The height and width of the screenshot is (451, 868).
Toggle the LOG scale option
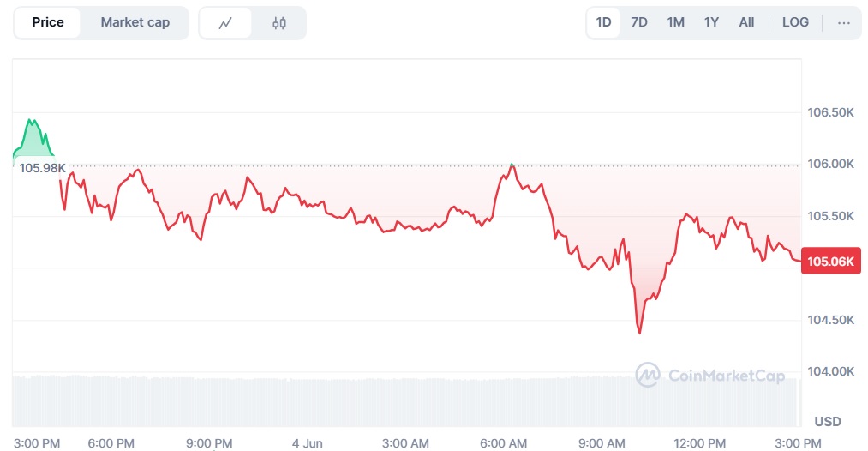click(795, 22)
